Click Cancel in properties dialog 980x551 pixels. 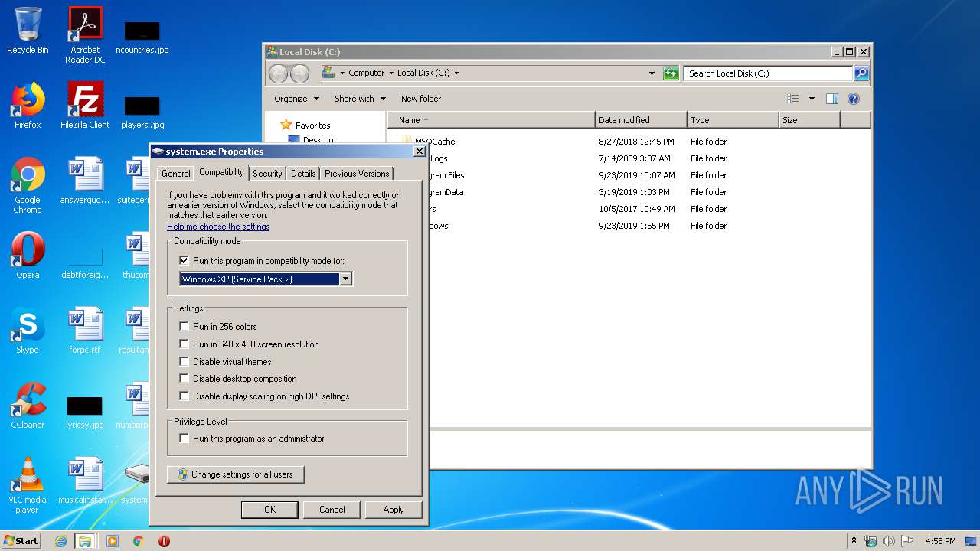(332, 510)
